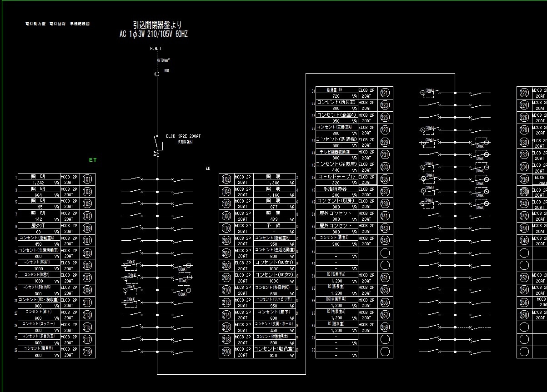The image size is (547, 392).
Task: Select circuit number circle 110
Action: click(226, 228)
